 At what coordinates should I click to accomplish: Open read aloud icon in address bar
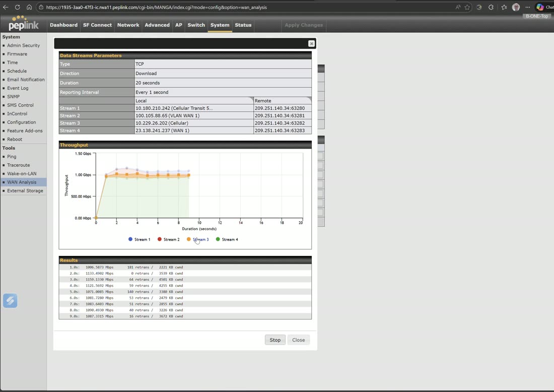(458, 7)
